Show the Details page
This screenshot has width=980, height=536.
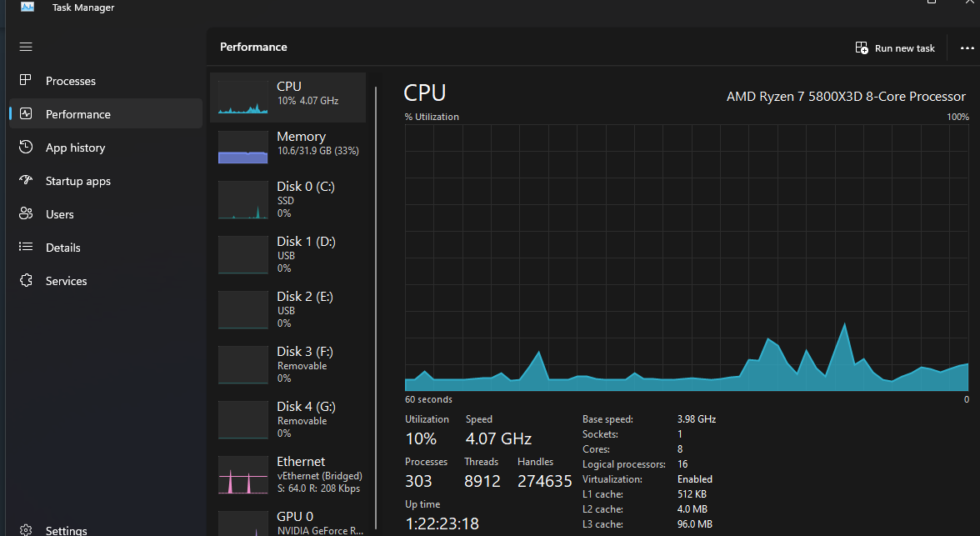106,247
